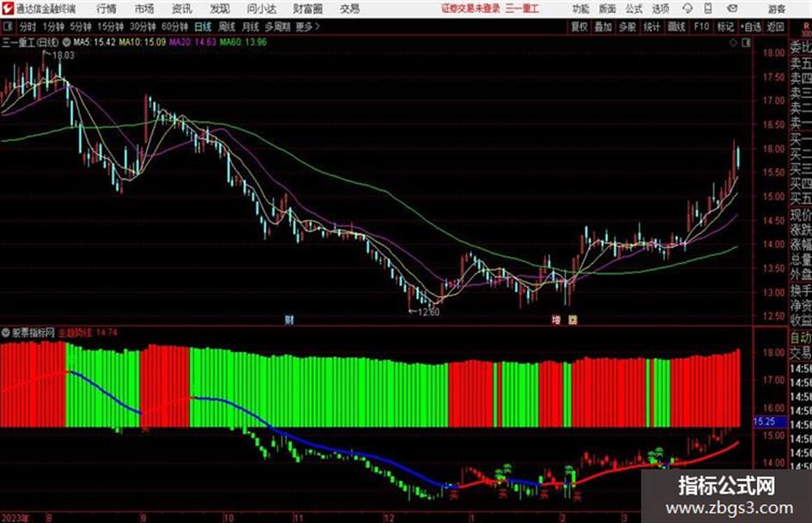
Task: Click the 自选 watchlist button
Action: pyautogui.click(x=751, y=27)
